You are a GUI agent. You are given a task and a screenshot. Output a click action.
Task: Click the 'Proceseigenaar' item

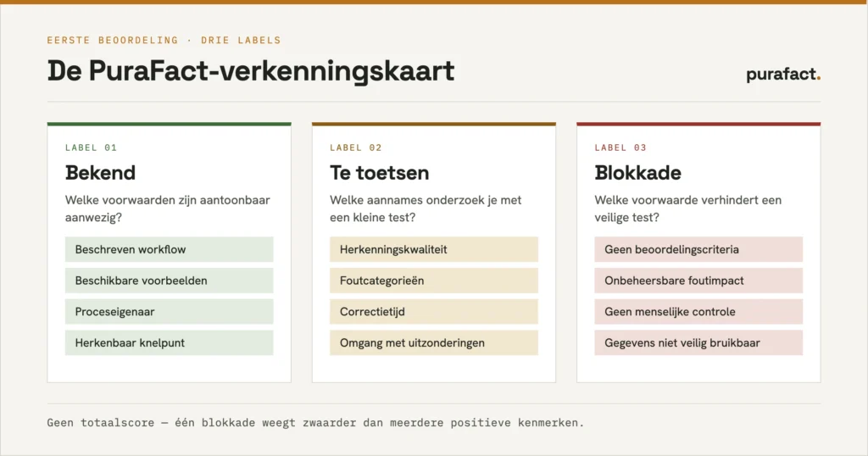point(169,312)
